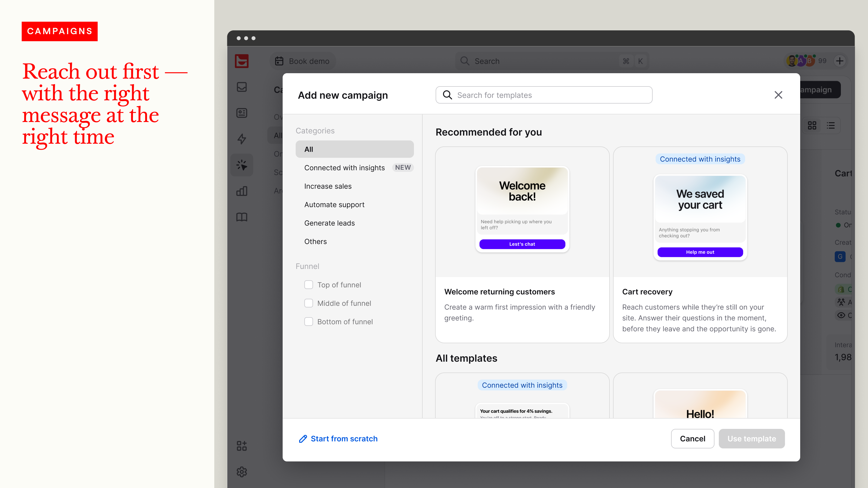Click the Cart recovery title
This screenshot has height=488, width=868.
point(647,292)
